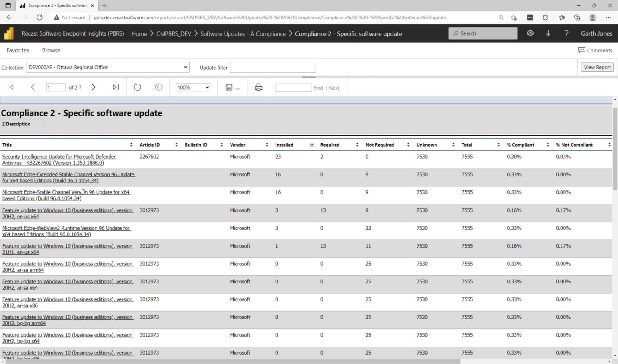Open the Comments panel
This screenshot has height=364, width=618.
click(x=595, y=50)
